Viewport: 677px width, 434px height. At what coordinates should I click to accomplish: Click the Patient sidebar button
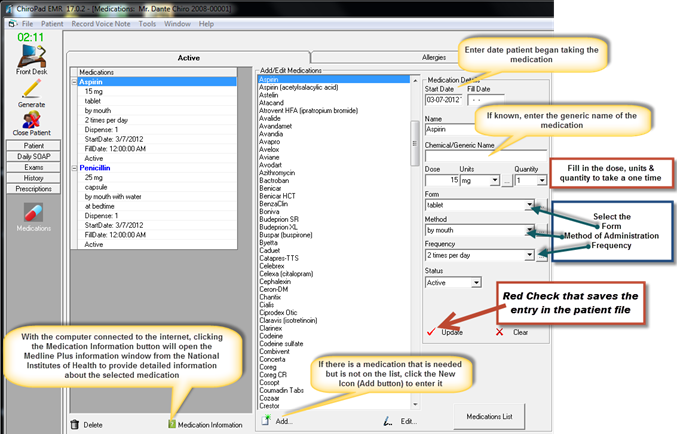click(33, 146)
